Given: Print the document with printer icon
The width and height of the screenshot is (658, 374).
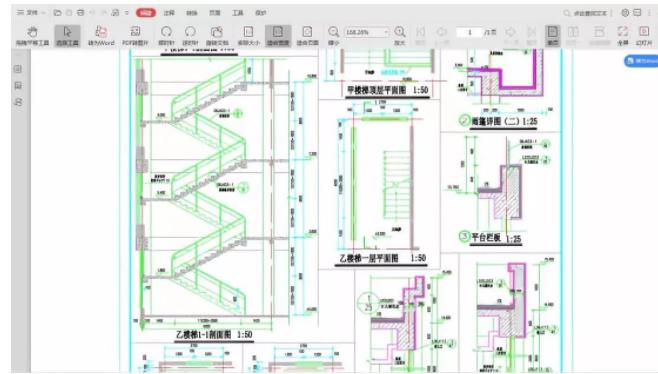Looking at the screenshot, I should [x=81, y=13].
